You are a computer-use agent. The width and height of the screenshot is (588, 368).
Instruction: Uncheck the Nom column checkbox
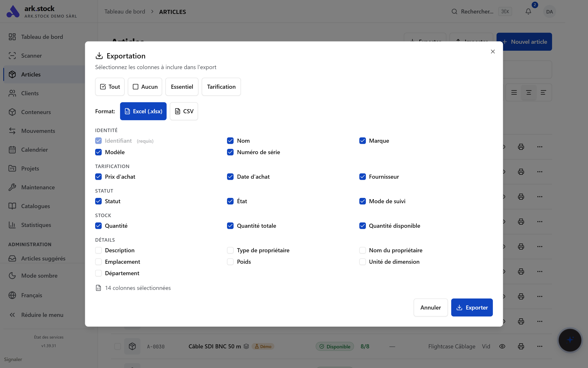tap(230, 141)
